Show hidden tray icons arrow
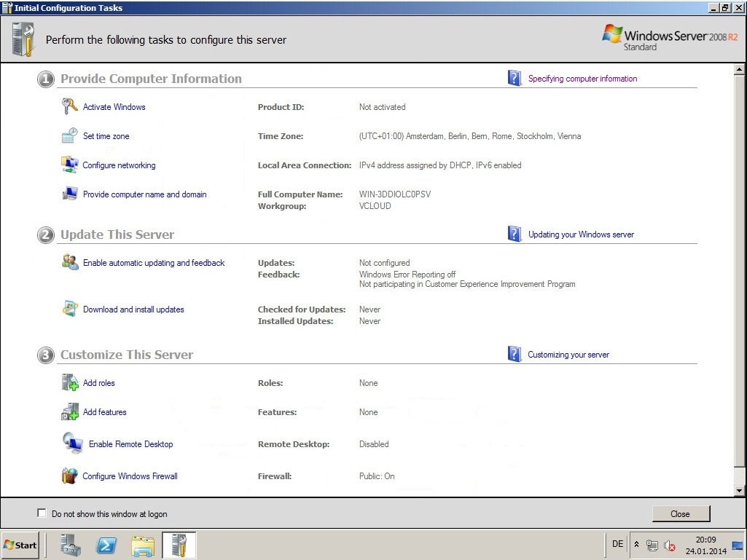747x560 pixels. coord(636,544)
